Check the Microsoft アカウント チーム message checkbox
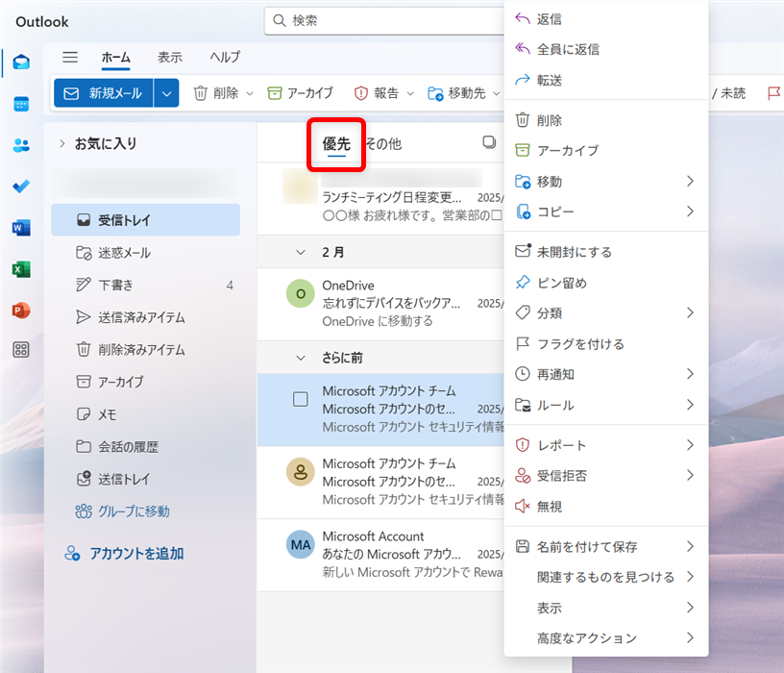Screen dimensions: 784x673 301,400
